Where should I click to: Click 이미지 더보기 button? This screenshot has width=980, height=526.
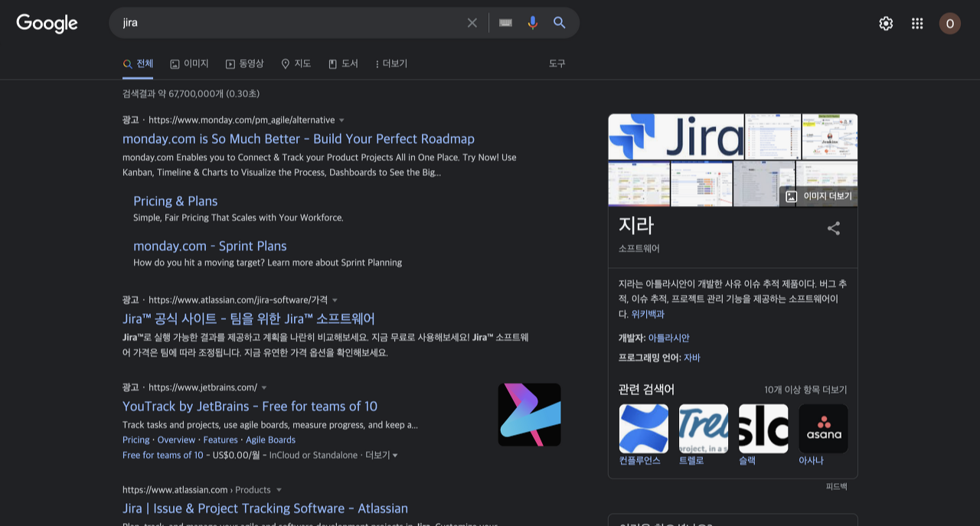pyautogui.click(x=818, y=196)
